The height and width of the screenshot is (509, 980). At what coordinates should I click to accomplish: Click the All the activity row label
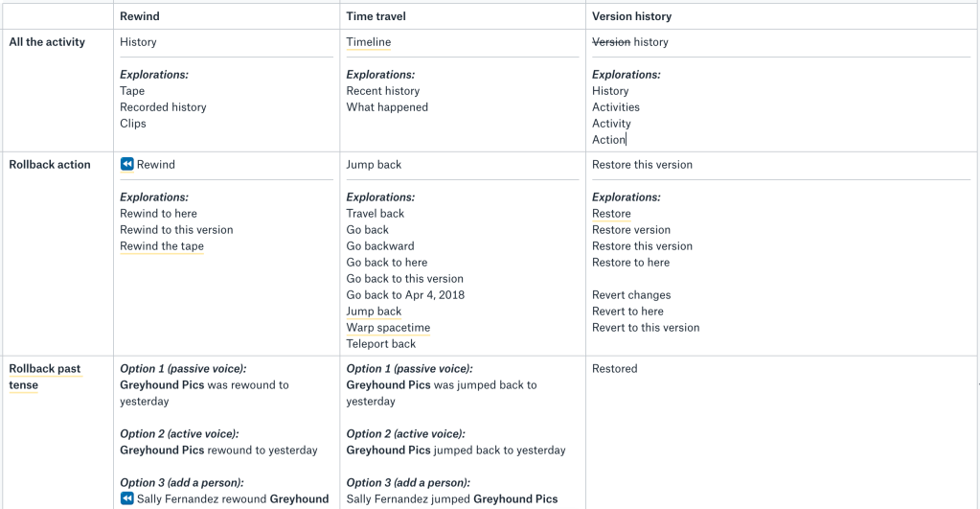pos(47,42)
